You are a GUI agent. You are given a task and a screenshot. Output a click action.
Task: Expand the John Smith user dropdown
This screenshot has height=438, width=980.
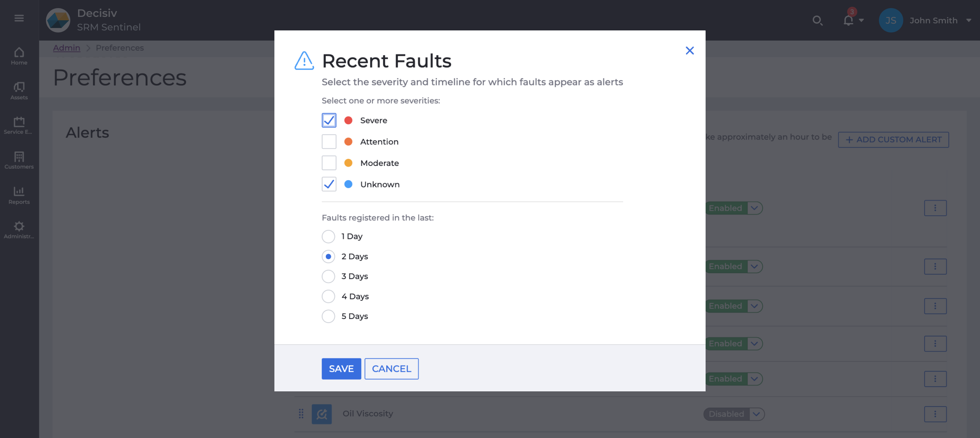point(969,21)
